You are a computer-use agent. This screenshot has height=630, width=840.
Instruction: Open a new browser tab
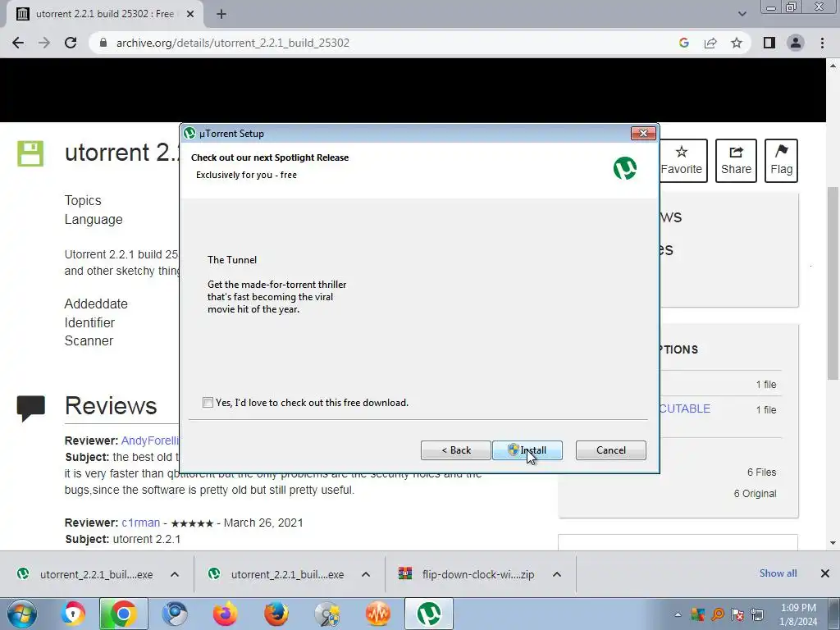coord(221,15)
